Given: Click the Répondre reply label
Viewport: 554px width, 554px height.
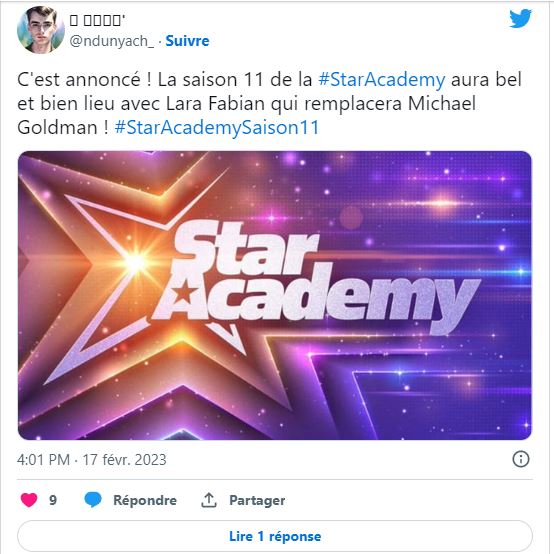Looking at the screenshot, I should click(x=145, y=500).
